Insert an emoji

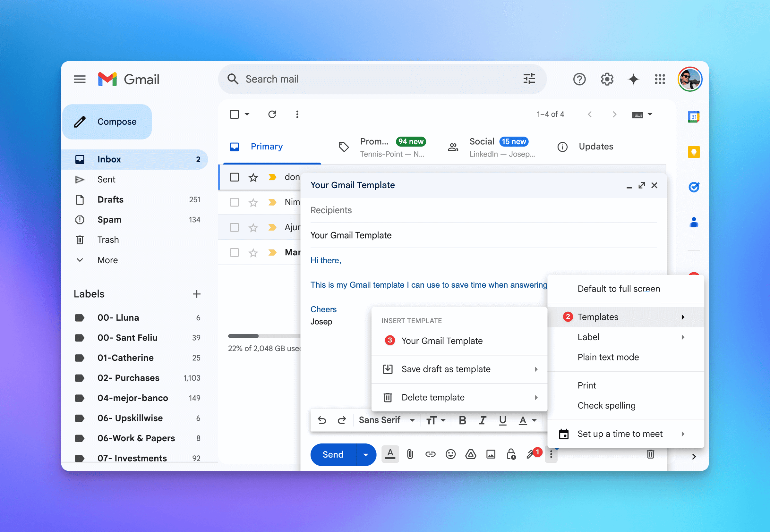tap(450, 454)
